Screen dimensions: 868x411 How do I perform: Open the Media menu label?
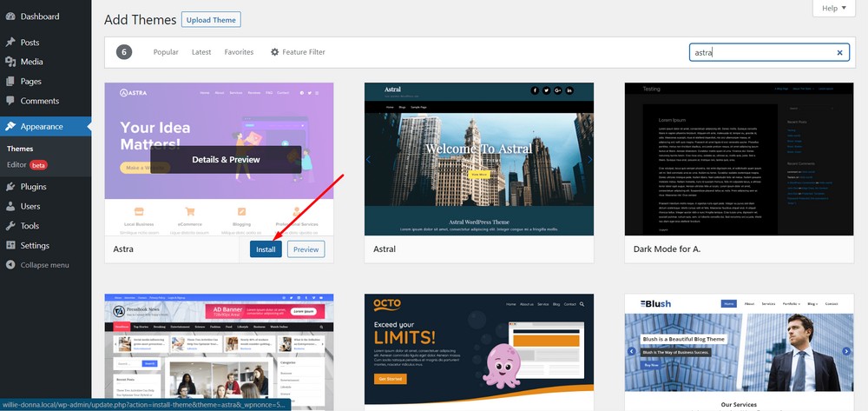click(31, 62)
